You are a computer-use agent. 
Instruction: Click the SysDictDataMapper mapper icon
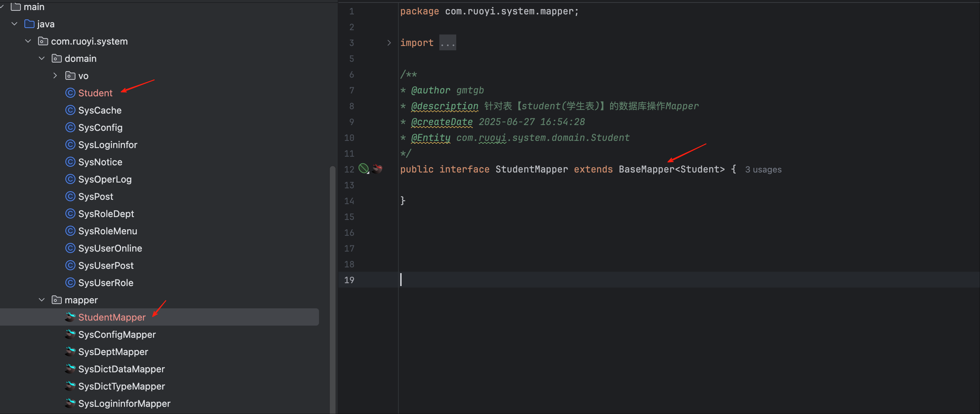point(70,369)
